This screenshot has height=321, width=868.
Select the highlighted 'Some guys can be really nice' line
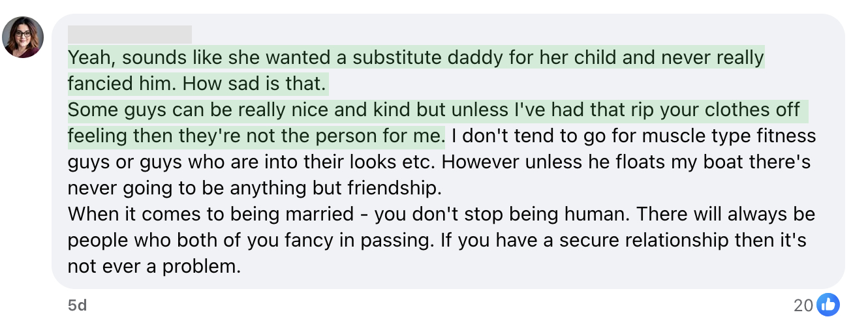point(437,110)
